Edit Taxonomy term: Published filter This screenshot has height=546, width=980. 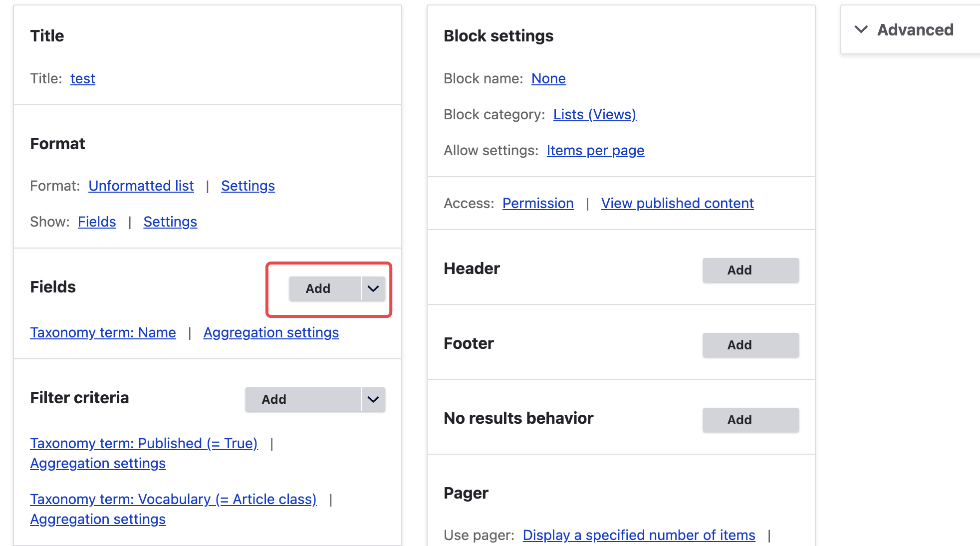pyautogui.click(x=144, y=443)
